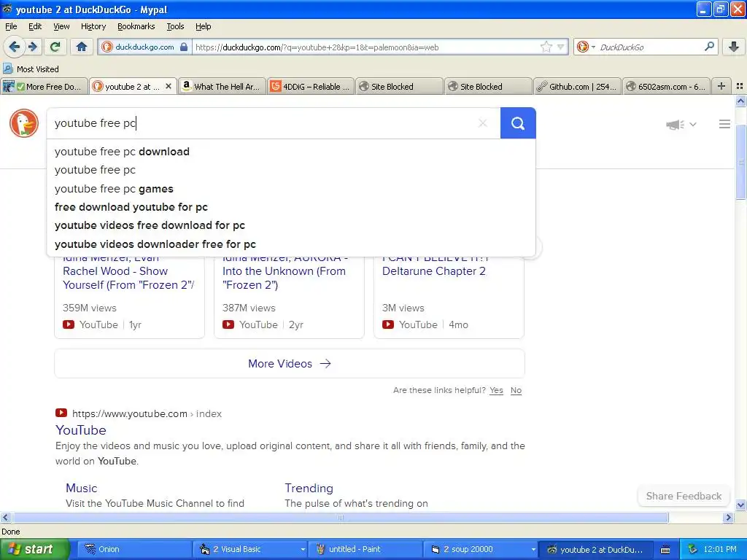Click the DuckDuckGo duck logo
The image size is (747, 560).
(24, 122)
